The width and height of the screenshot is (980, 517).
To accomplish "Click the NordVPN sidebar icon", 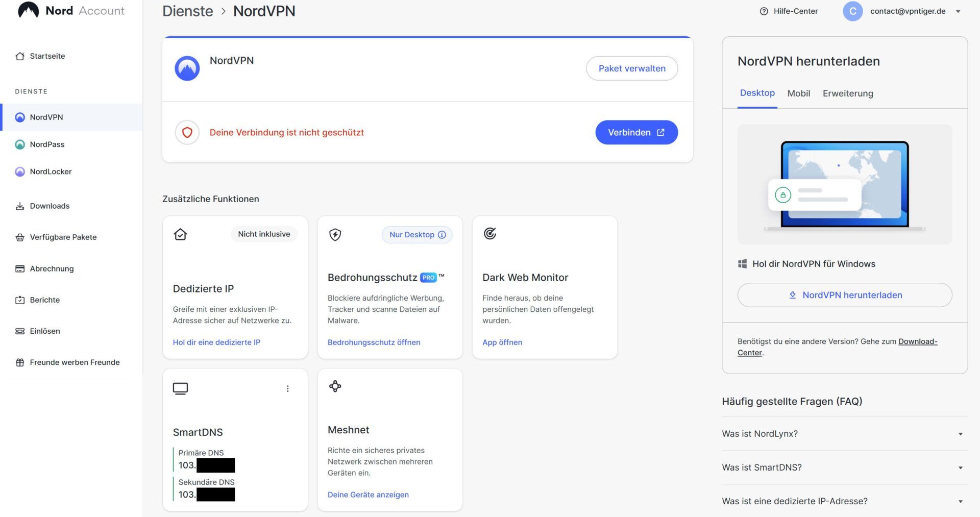I will click(x=20, y=117).
